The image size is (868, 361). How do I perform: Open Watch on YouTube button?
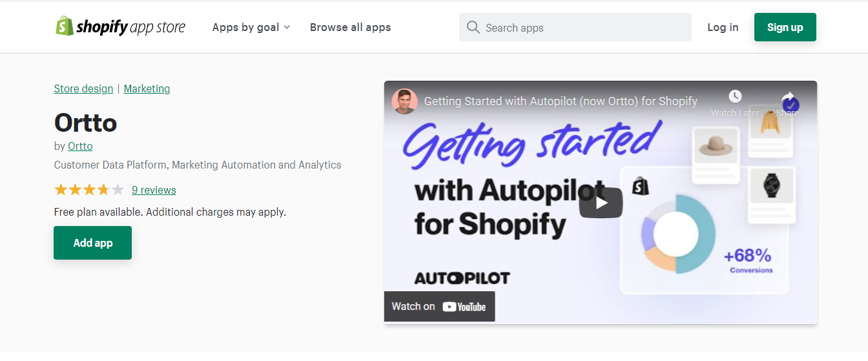439,307
